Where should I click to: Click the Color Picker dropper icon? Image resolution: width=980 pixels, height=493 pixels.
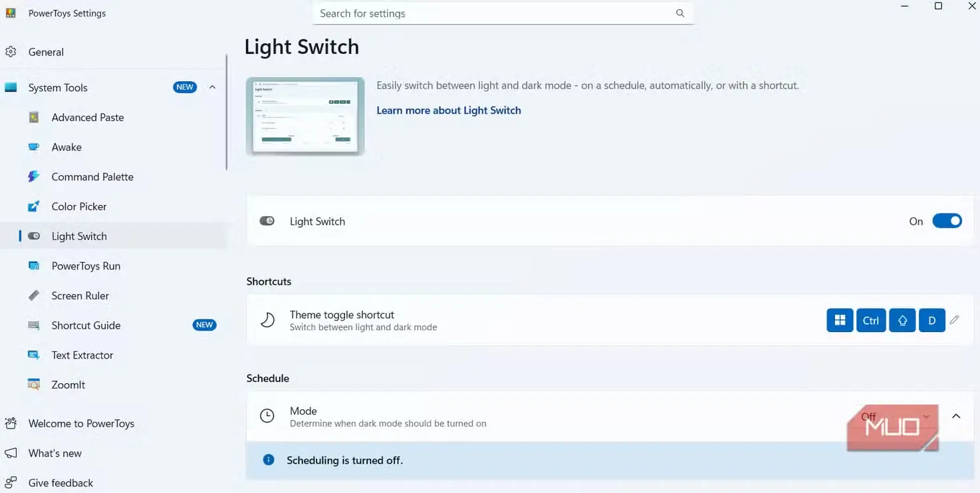tap(34, 206)
